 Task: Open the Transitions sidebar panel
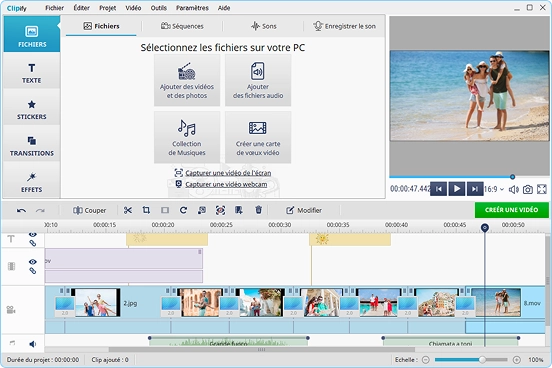pyautogui.click(x=32, y=146)
